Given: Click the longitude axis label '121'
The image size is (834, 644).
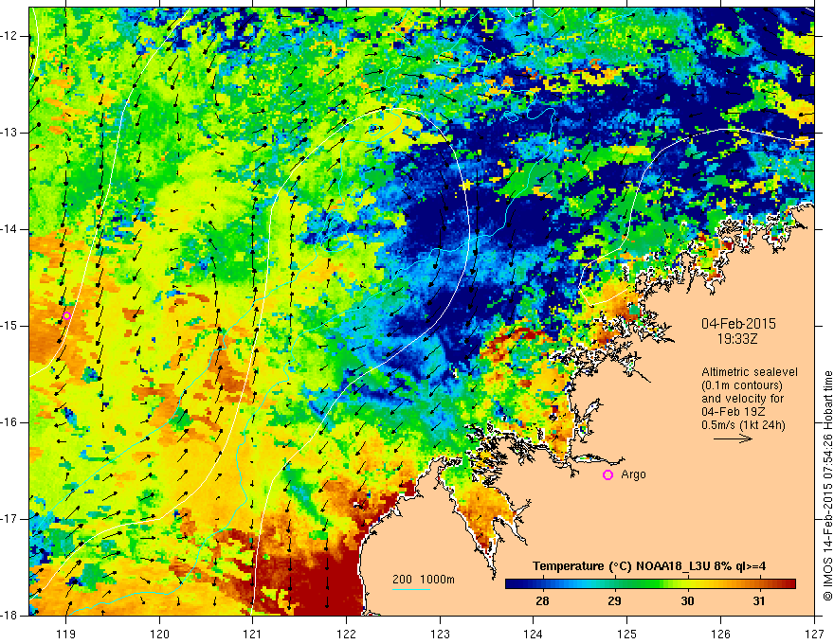Looking at the screenshot, I should [x=253, y=634].
